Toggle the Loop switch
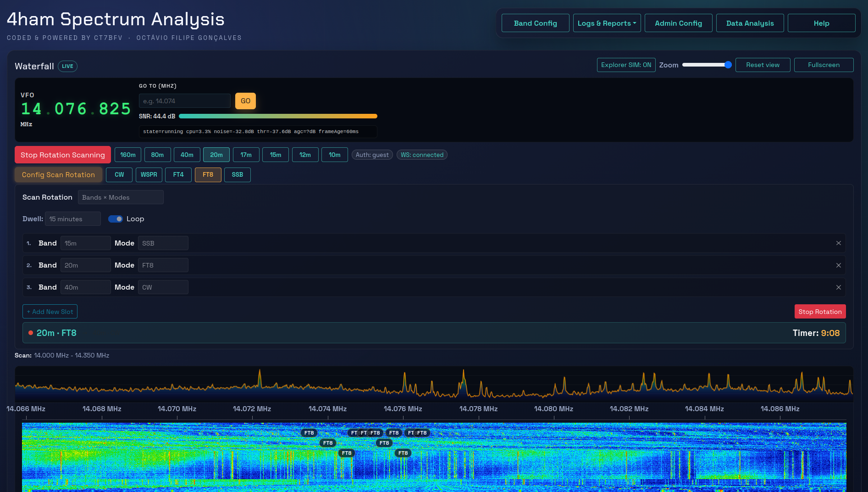 (116, 219)
